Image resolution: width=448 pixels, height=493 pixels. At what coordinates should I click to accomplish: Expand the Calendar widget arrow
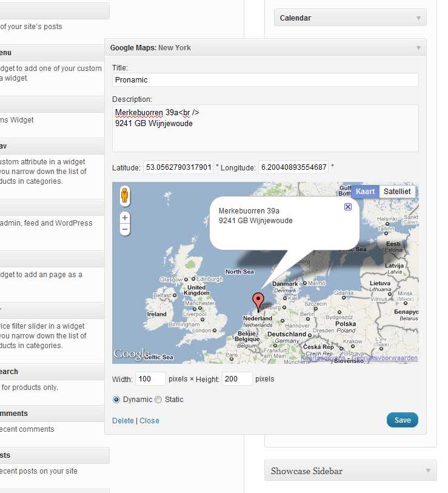point(418,18)
